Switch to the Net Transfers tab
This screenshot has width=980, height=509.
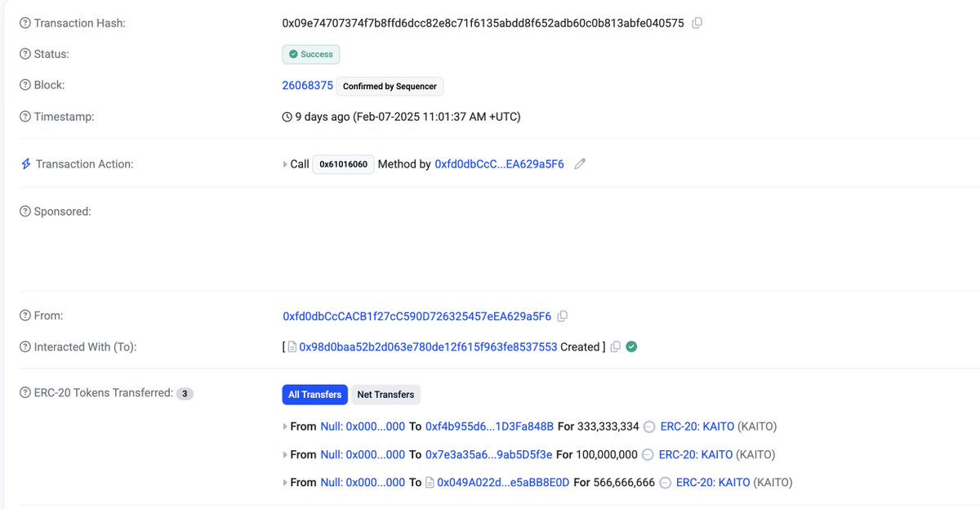coord(385,395)
